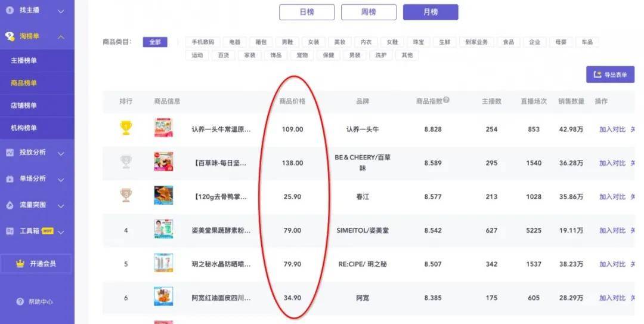
Task: Click 加入对比 for 姿美堂 row
Action: 612,230
